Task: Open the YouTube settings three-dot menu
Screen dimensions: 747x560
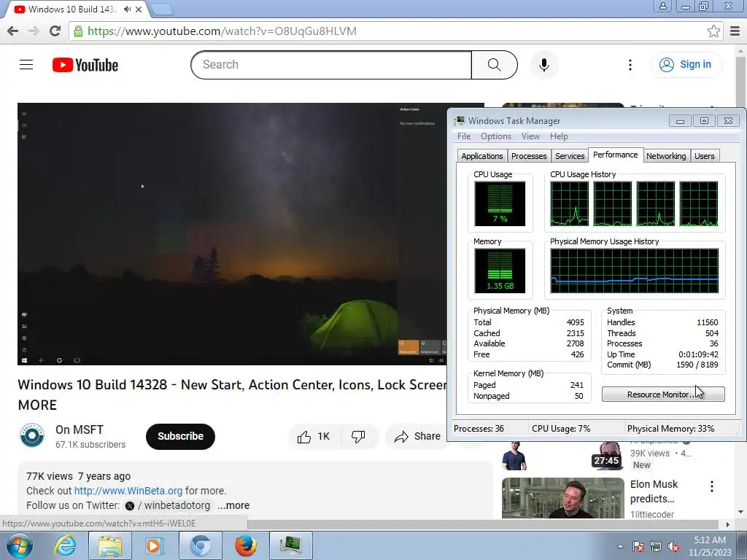Action: (x=630, y=65)
